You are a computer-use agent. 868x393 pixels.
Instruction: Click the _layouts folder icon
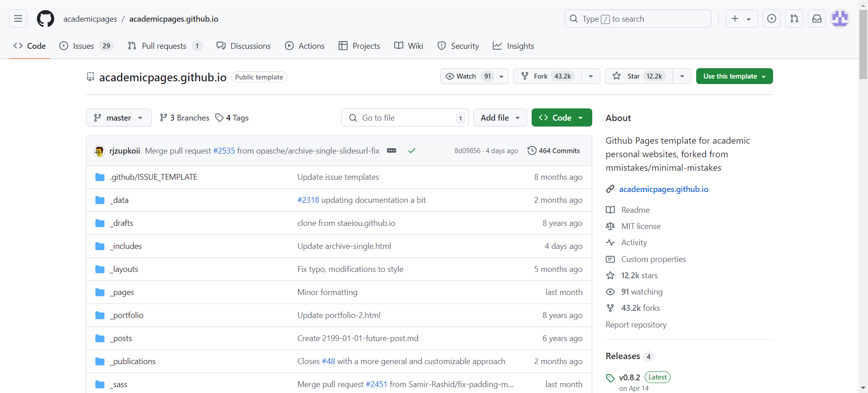[100, 269]
